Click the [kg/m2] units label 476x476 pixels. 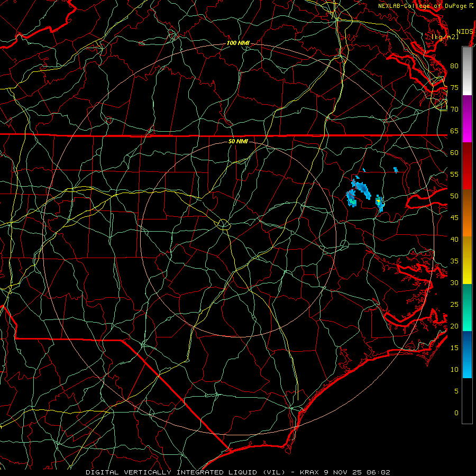click(x=445, y=36)
